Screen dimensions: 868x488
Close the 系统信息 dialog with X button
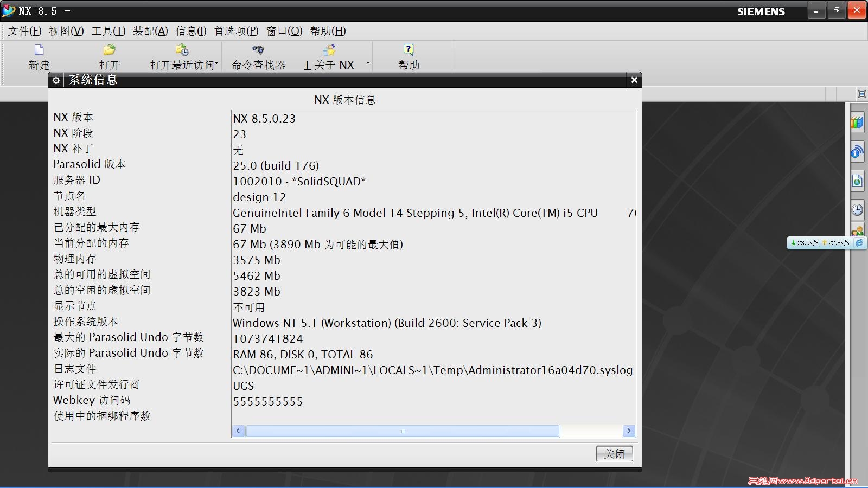click(634, 80)
